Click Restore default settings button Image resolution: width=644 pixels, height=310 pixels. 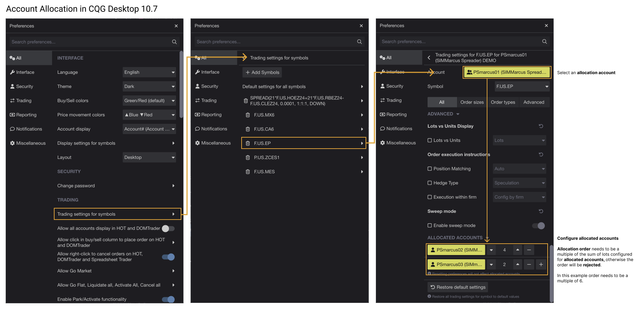click(x=458, y=287)
